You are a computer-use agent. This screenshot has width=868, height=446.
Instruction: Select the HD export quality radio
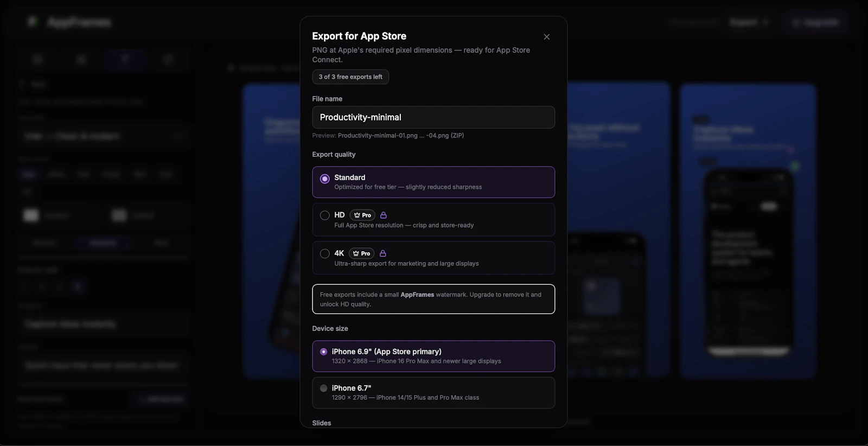[x=324, y=215]
